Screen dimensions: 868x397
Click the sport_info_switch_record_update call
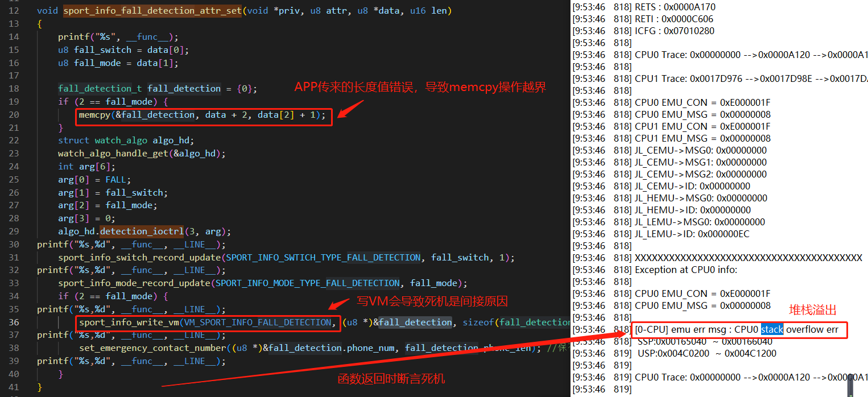286,258
